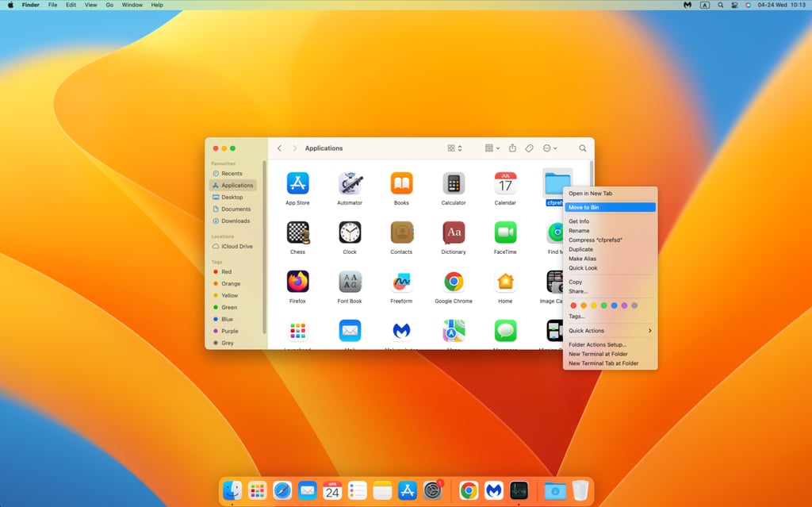The height and width of the screenshot is (507, 812).
Task: Open Control Centre in menu bar
Action: (x=734, y=5)
